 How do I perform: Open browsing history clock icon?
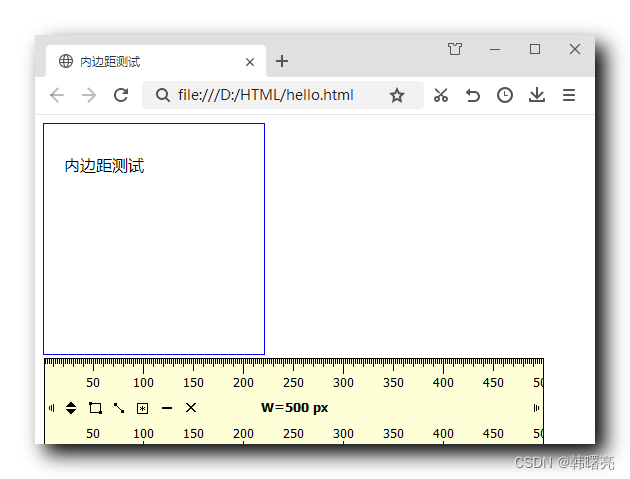coord(505,95)
